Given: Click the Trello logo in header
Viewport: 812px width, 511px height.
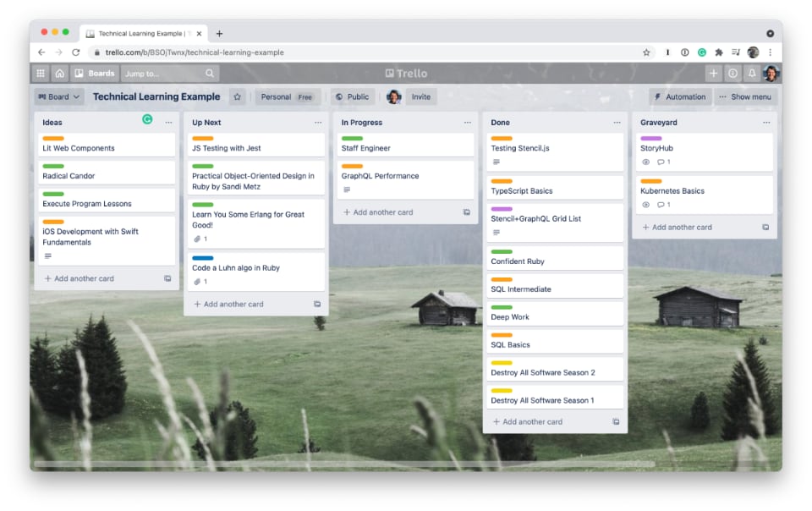Looking at the screenshot, I should tap(406, 74).
